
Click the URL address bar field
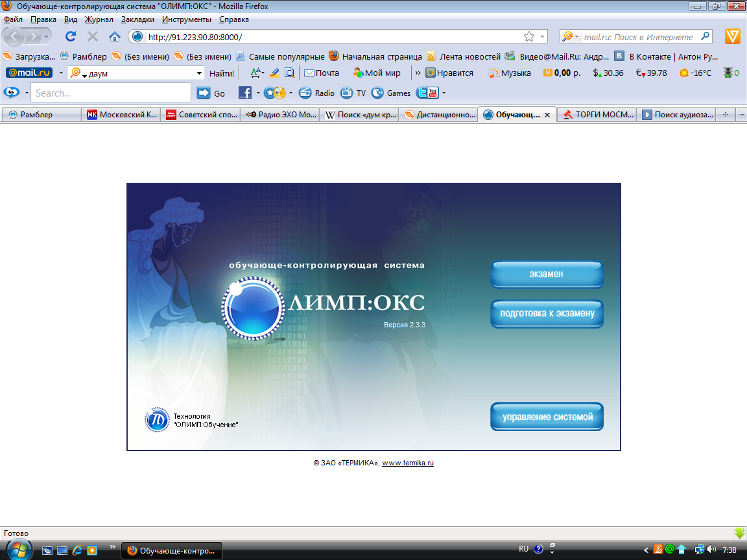(x=333, y=37)
